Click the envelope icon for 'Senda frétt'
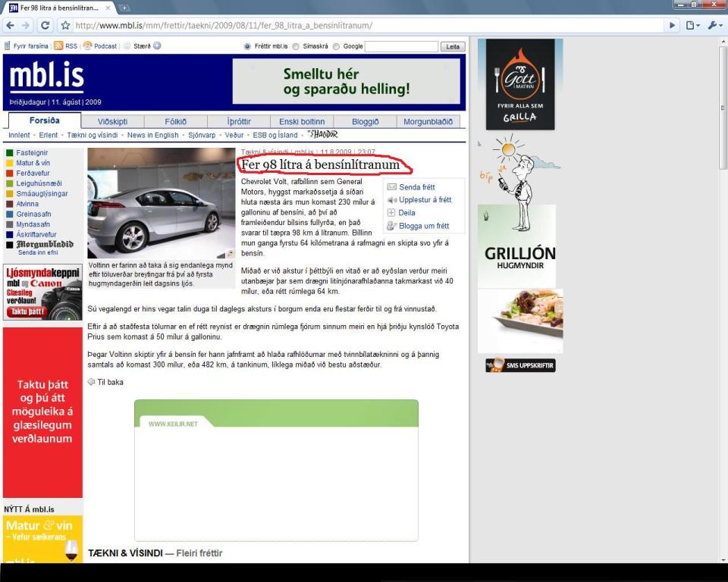The height and width of the screenshot is (582, 728). tap(392, 187)
